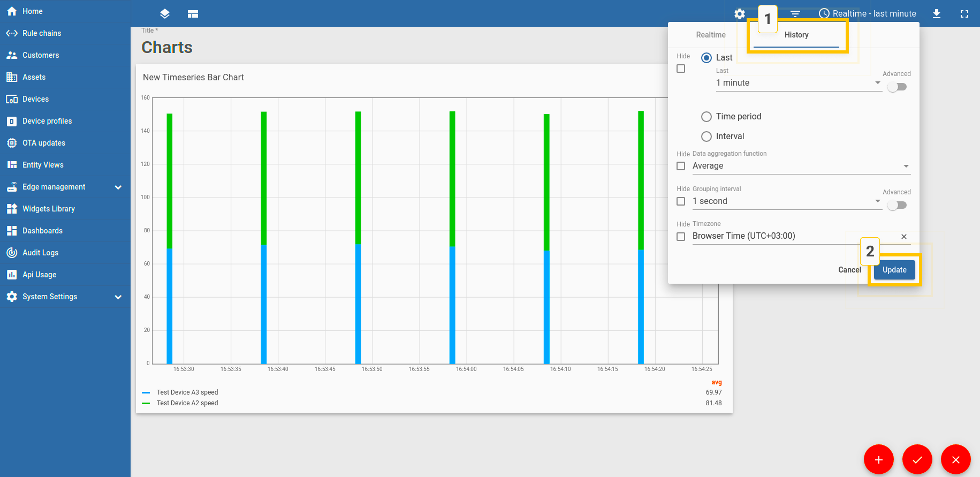The height and width of the screenshot is (477, 980).
Task: Discard changes with red X button
Action: 956,459
